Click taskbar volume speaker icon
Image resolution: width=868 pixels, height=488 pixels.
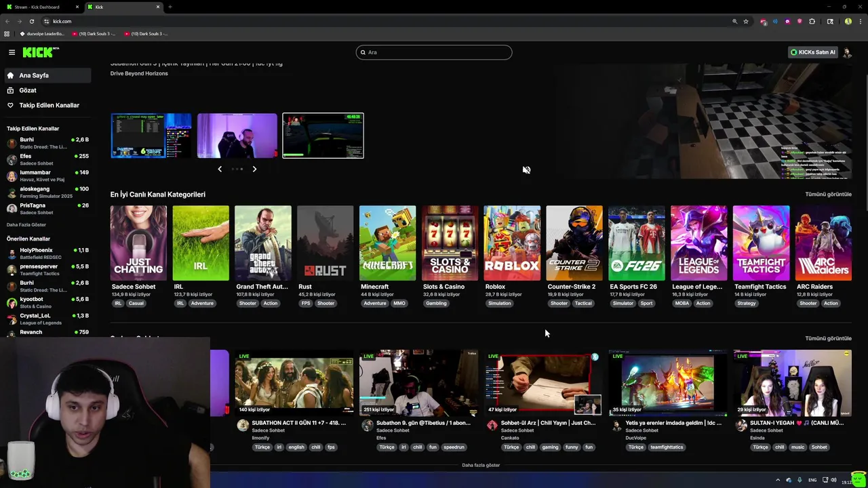click(x=833, y=480)
